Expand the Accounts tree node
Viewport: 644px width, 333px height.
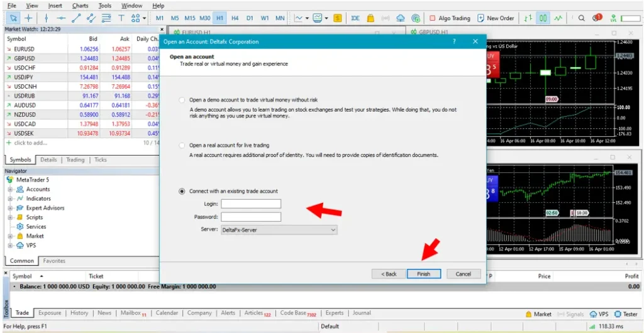(x=10, y=190)
